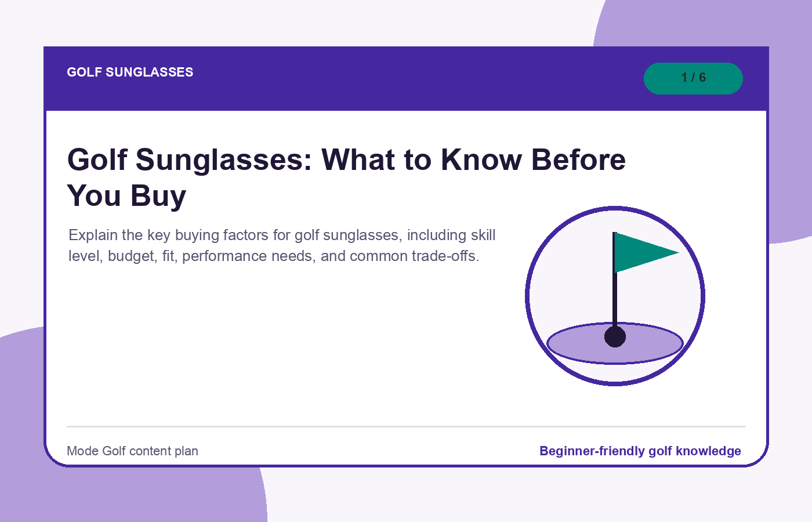Image resolution: width=812 pixels, height=522 pixels.
Task: Select the 'You Buy' second line of the title
Action: (x=126, y=195)
